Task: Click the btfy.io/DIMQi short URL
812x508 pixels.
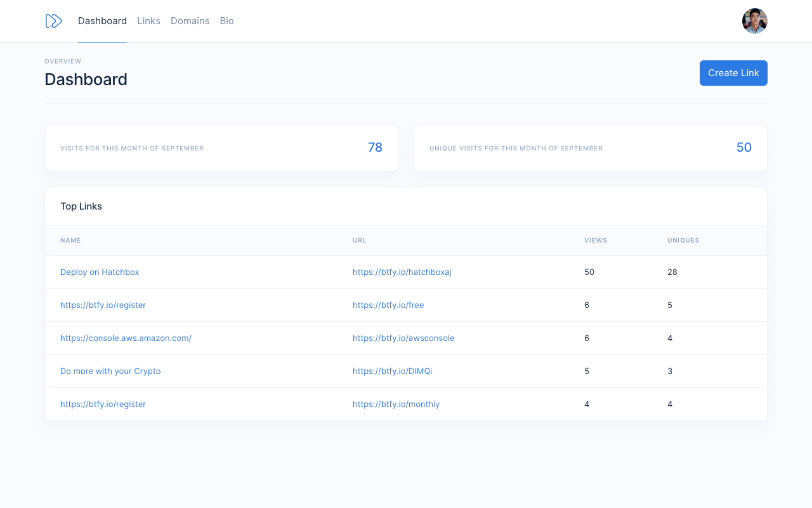Action: coord(392,371)
